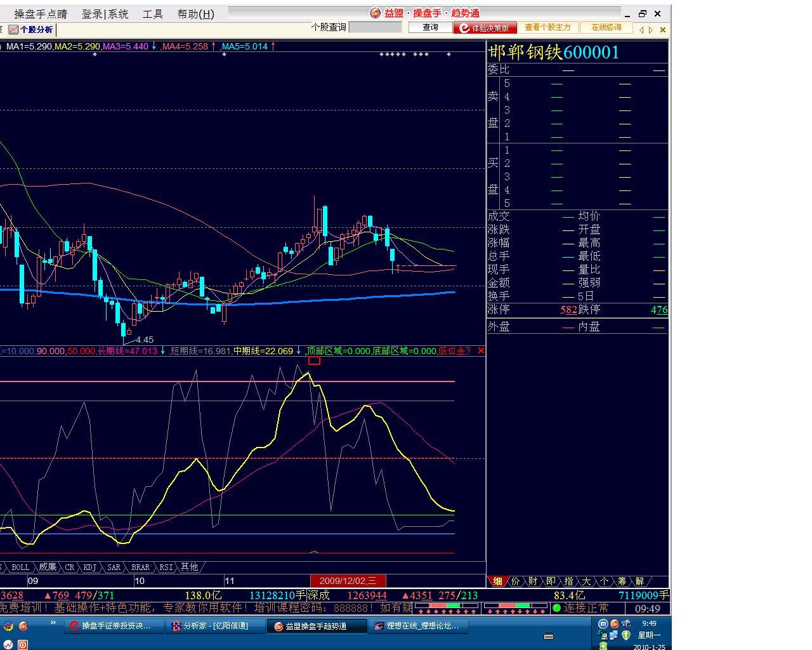Select the CR indicator tab
The height and width of the screenshot is (650, 812).
pos(70,567)
